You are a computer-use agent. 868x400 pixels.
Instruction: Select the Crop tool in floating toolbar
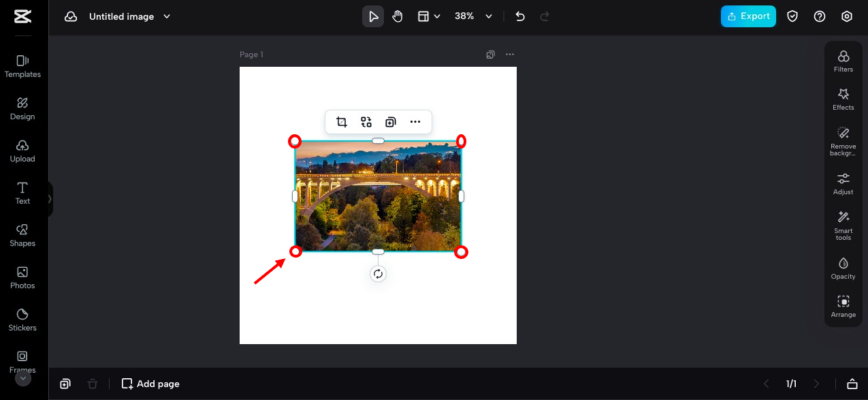coord(342,122)
